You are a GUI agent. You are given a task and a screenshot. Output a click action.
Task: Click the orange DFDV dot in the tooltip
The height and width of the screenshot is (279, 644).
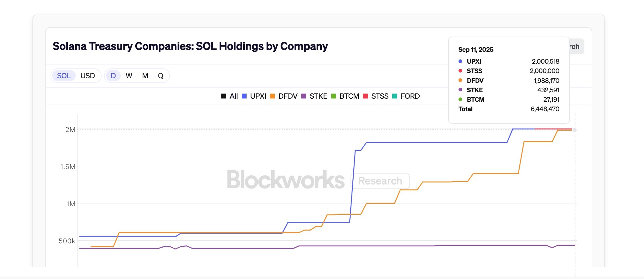pyautogui.click(x=461, y=80)
